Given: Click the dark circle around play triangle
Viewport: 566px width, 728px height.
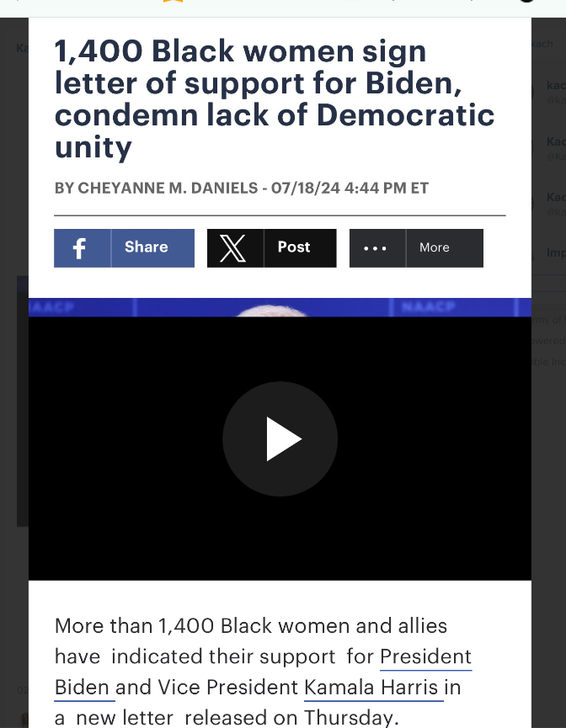Looking at the screenshot, I should pyautogui.click(x=280, y=438).
